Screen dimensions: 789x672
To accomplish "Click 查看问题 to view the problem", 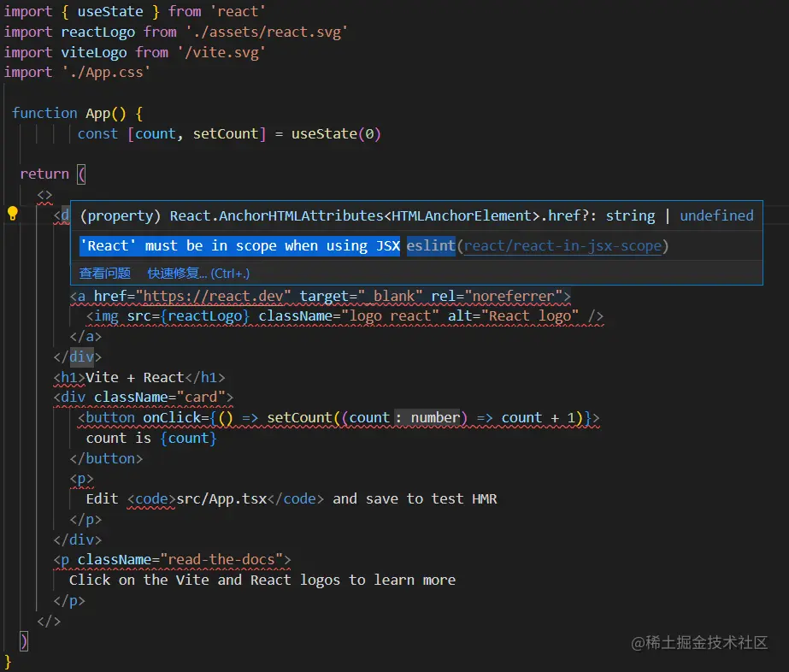I will click(104, 274).
